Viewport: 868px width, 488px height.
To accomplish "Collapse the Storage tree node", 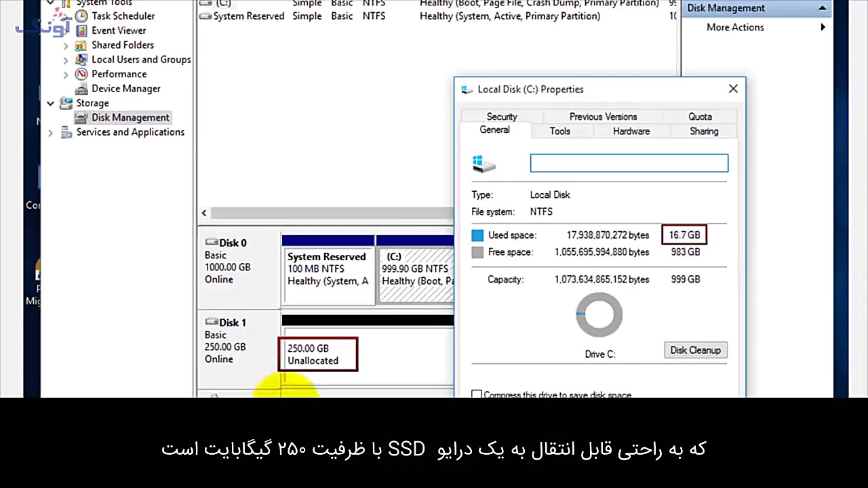I will coord(50,103).
